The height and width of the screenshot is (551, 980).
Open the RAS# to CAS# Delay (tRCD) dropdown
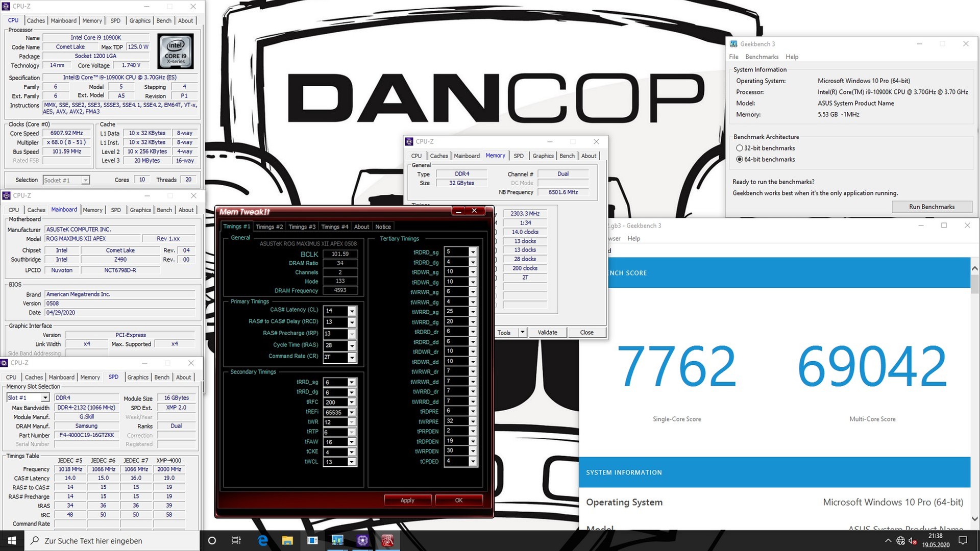(352, 322)
